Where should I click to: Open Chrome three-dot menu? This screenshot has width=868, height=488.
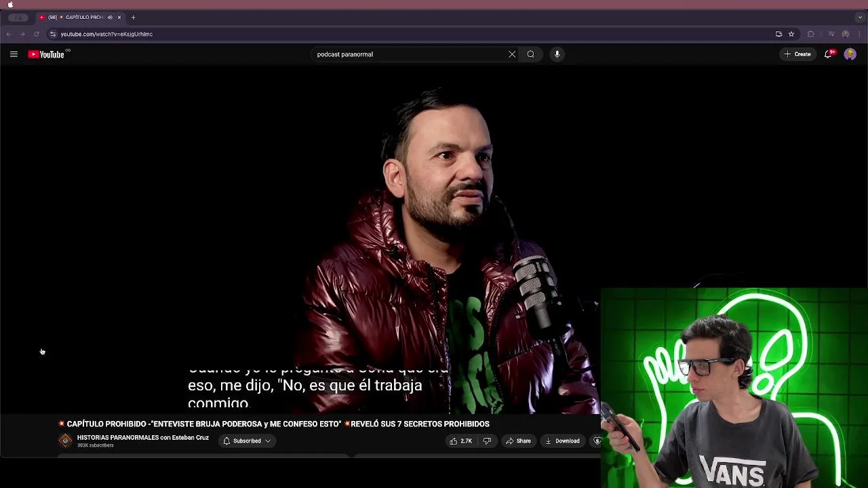860,34
